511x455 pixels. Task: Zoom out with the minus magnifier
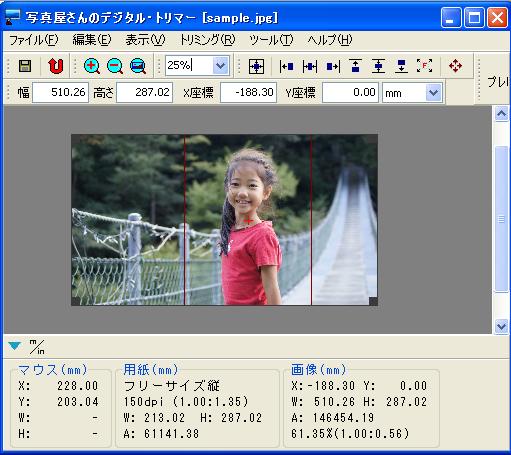pyautogui.click(x=115, y=66)
